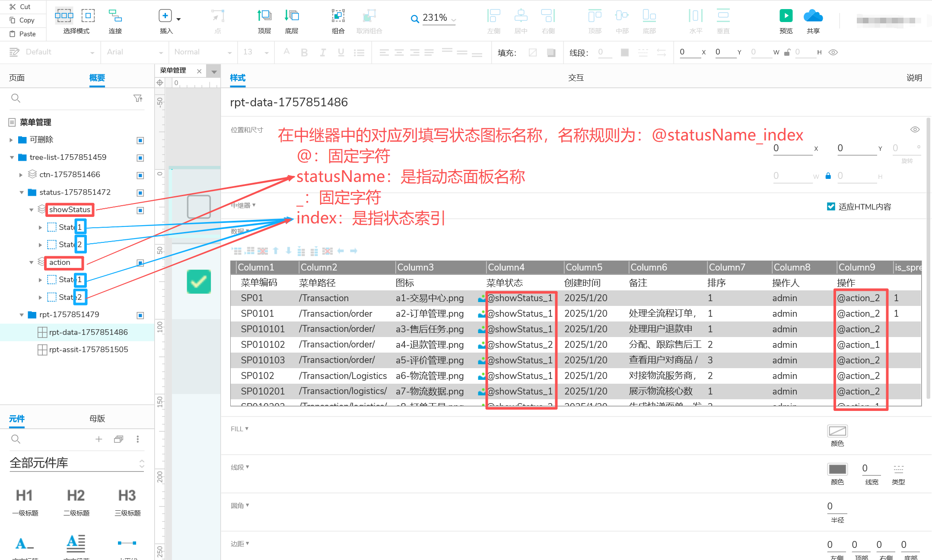Open the 全部元件库 library dropdown
The height and width of the screenshot is (560, 932).
click(x=77, y=463)
